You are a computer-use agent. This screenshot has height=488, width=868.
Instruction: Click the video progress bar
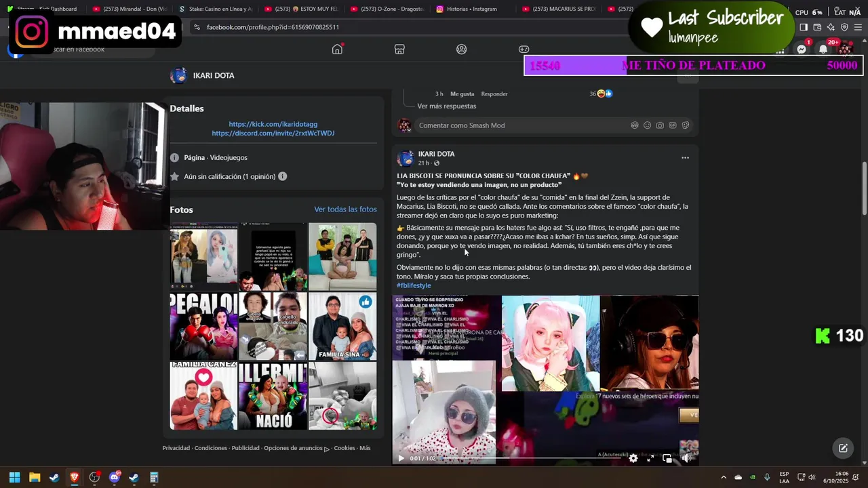[532, 458]
